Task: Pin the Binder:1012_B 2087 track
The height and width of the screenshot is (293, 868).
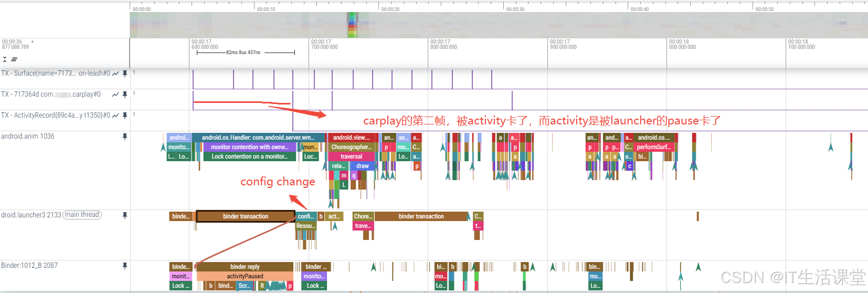Action: (125, 266)
